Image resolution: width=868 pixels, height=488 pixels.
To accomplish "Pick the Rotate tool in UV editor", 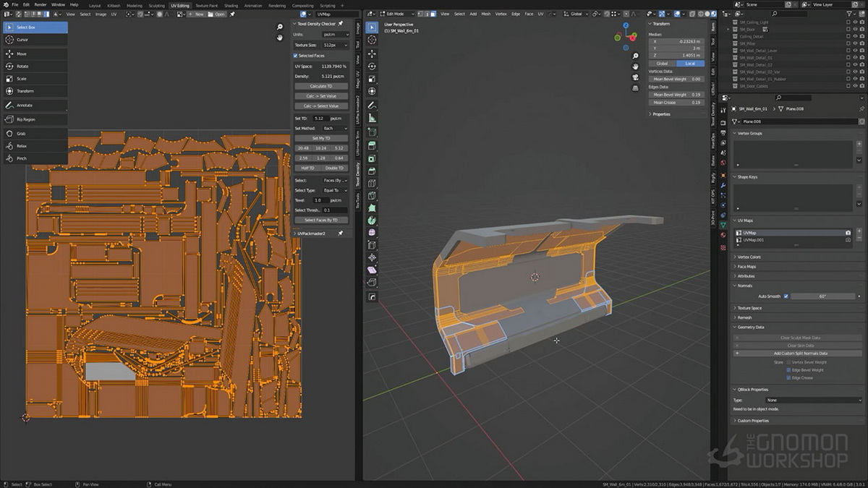I will point(35,67).
